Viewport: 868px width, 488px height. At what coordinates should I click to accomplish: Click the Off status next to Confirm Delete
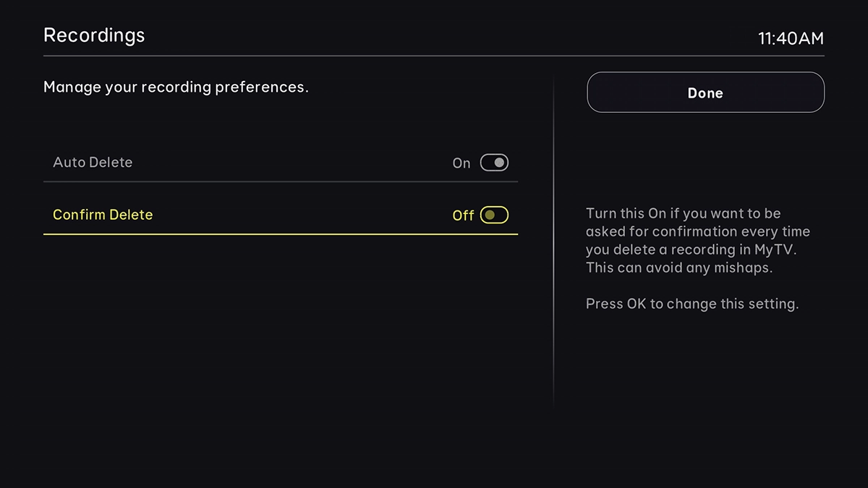click(462, 215)
